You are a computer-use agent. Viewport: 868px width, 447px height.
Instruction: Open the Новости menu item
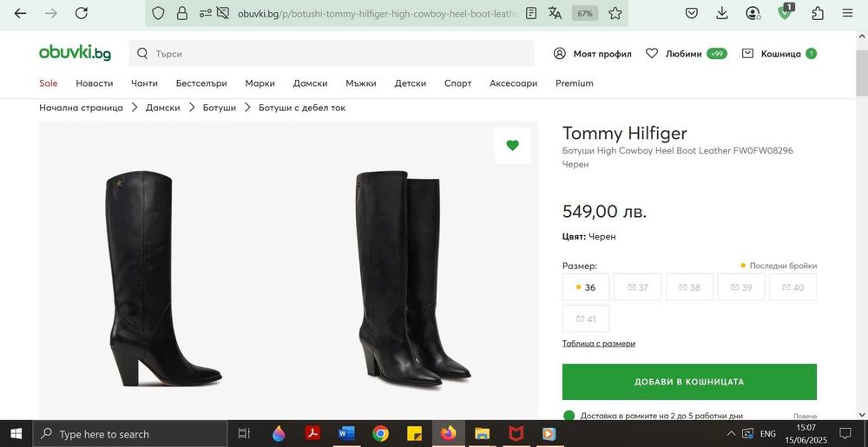pos(95,83)
